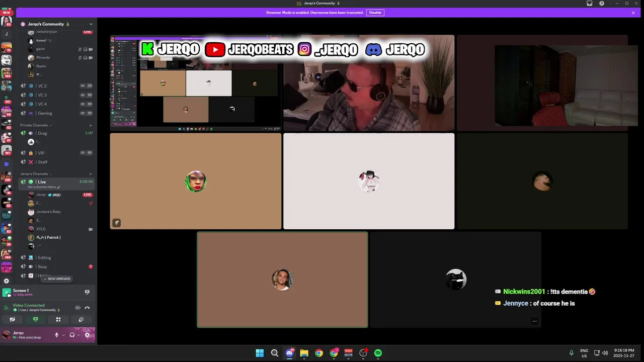Image resolution: width=644 pixels, height=362 pixels.
Task: Collapse the Private Channels category
Action: 36,125
